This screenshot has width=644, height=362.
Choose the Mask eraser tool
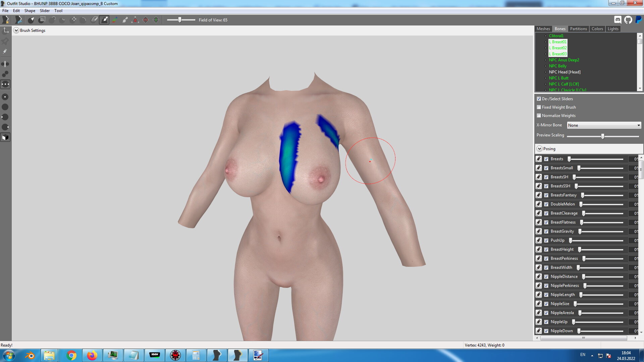pyautogui.click(x=94, y=20)
